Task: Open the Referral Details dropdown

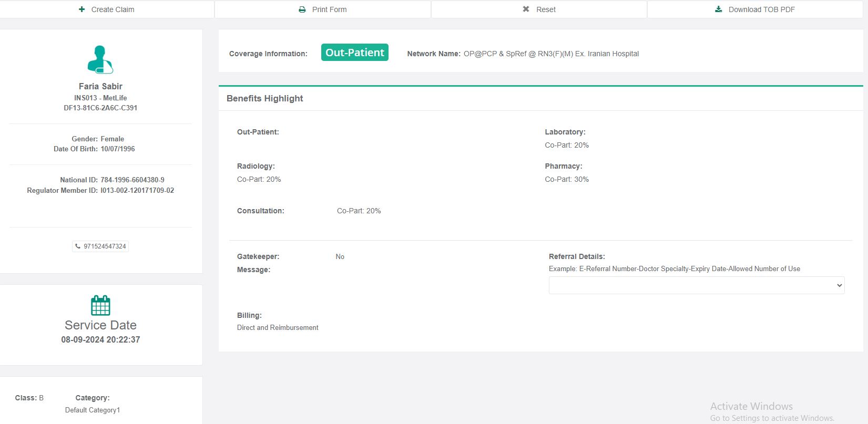Action: click(696, 285)
